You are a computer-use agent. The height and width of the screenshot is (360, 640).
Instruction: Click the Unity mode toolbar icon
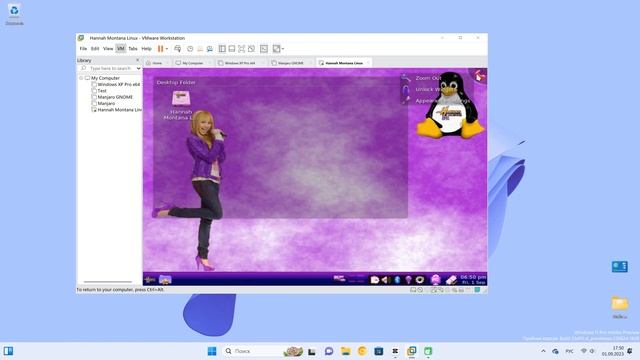tap(251, 49)
